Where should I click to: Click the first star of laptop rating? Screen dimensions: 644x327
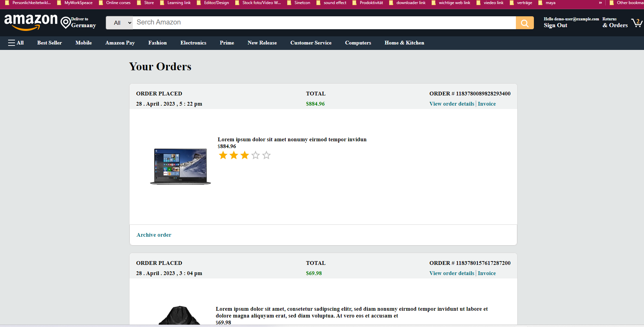[223, 156]
